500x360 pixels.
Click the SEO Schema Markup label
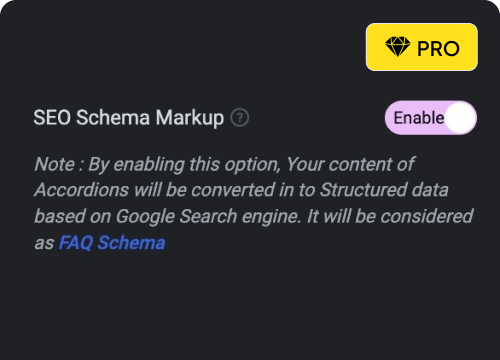128,118
